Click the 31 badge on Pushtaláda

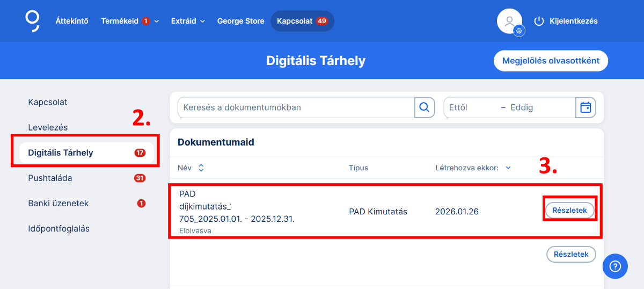click(140, 178)
